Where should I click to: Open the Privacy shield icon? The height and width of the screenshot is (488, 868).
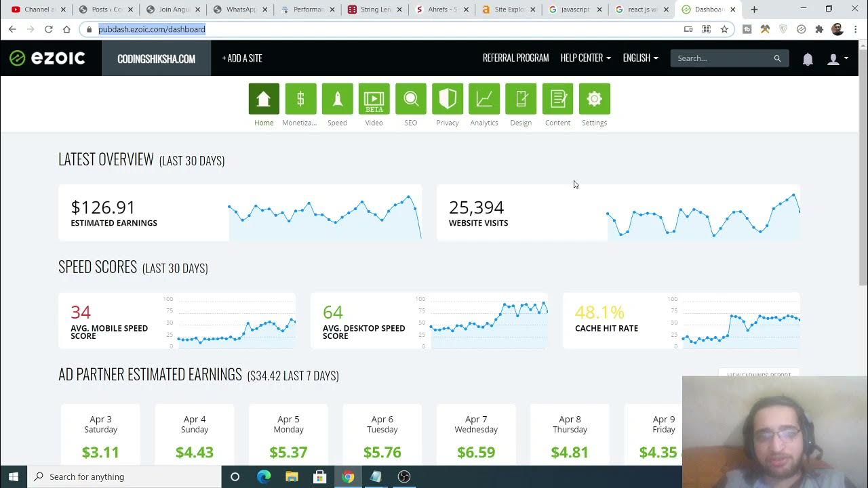(x=448, y=99)
